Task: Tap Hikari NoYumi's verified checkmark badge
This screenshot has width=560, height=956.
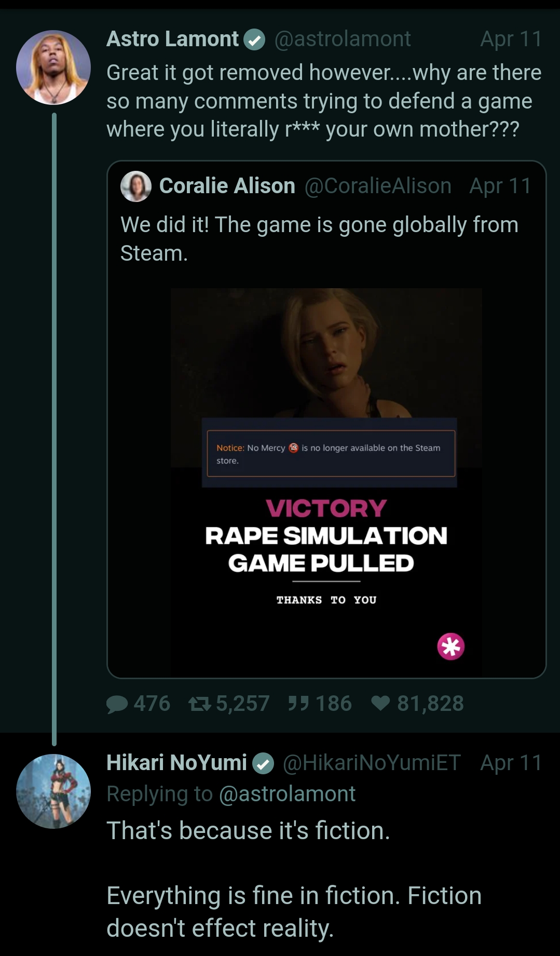Action: pos(263,764)
